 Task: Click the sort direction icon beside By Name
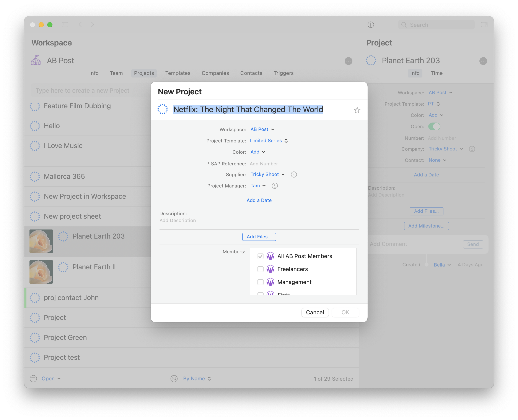(174, 379)
